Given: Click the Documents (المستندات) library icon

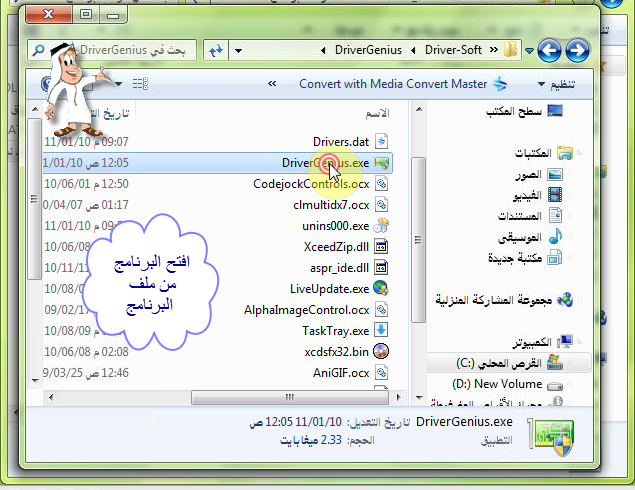Looking at the screenshot, I should tap(555, 215).
